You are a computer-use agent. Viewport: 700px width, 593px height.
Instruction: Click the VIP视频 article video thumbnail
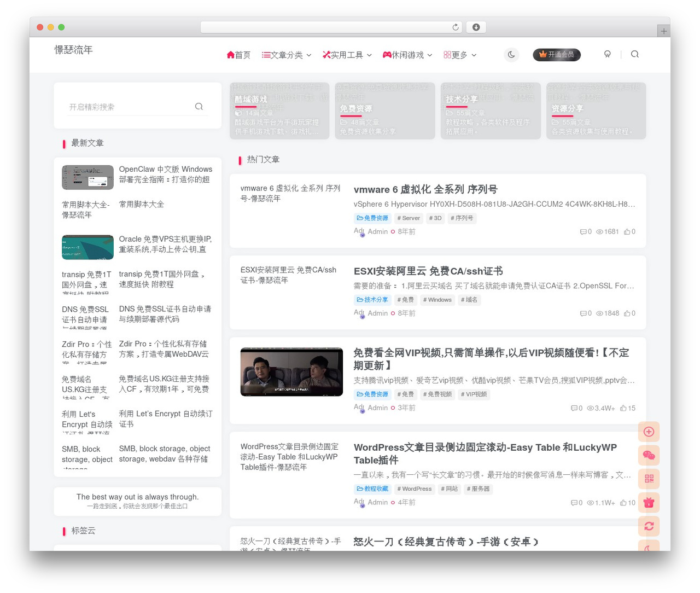pos(291,372)
